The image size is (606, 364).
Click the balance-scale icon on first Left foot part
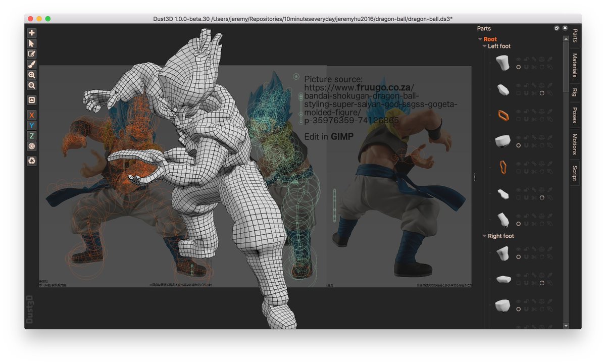coord(542,59)
